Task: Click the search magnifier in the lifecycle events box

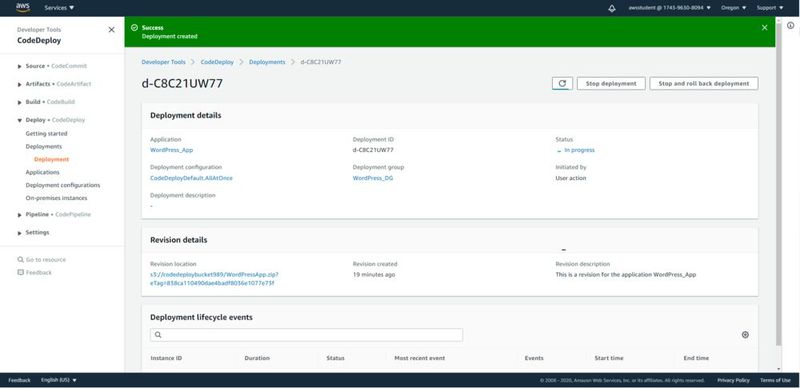Action: coord(158,335)
